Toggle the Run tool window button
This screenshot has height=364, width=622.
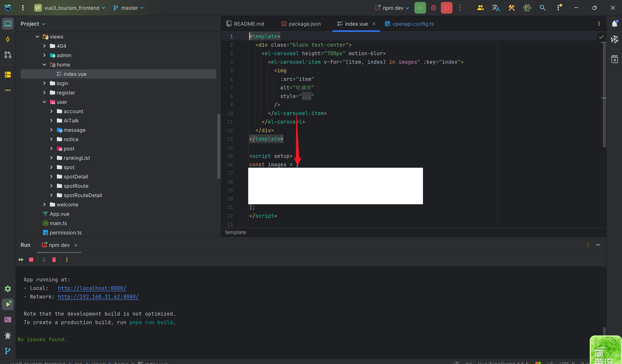(x=8, y=304)
